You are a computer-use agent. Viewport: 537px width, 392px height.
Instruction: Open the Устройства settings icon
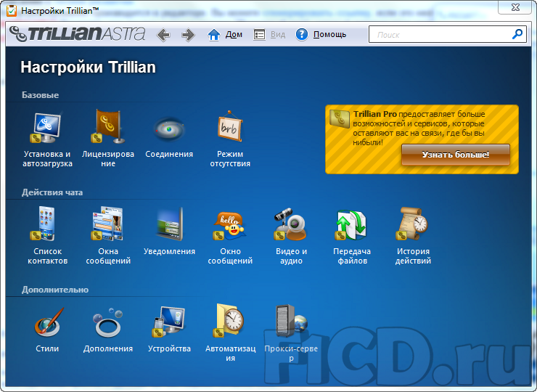(x=169, y=322)
